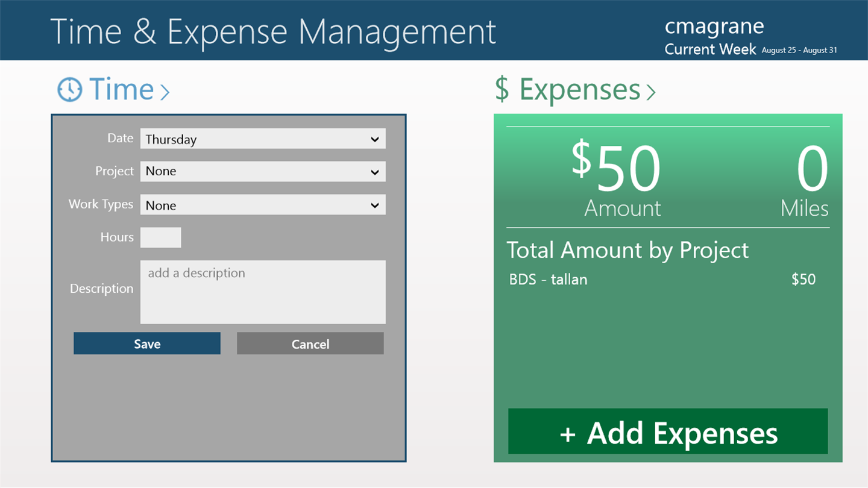Click the Hours input field

(160, 237)
